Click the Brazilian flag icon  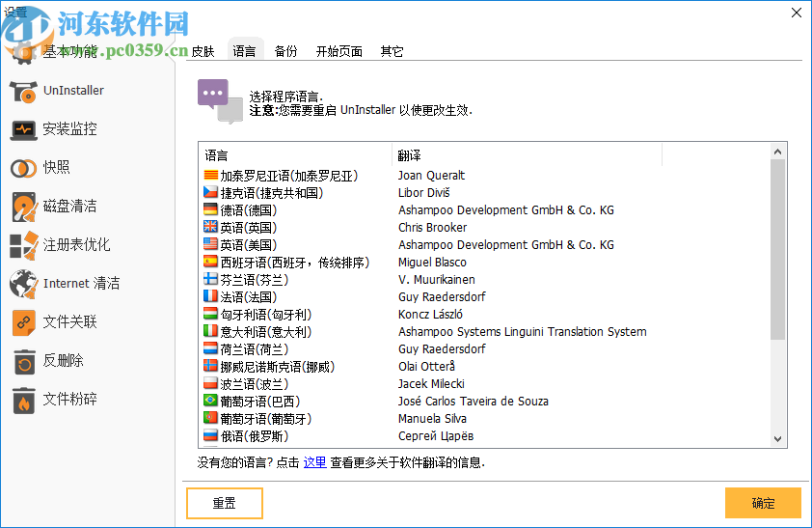210,401
